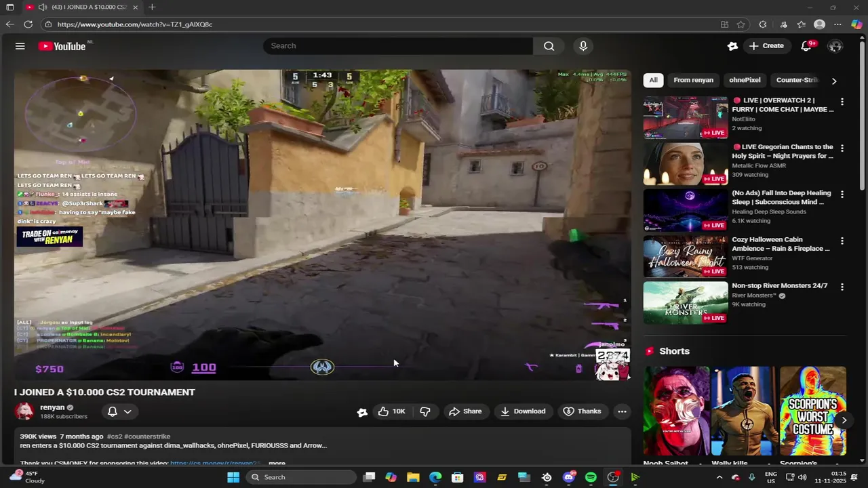Follow the cs.money sponsor link
The width and height of the screenshot is (868, 488).
coord(216,464)
